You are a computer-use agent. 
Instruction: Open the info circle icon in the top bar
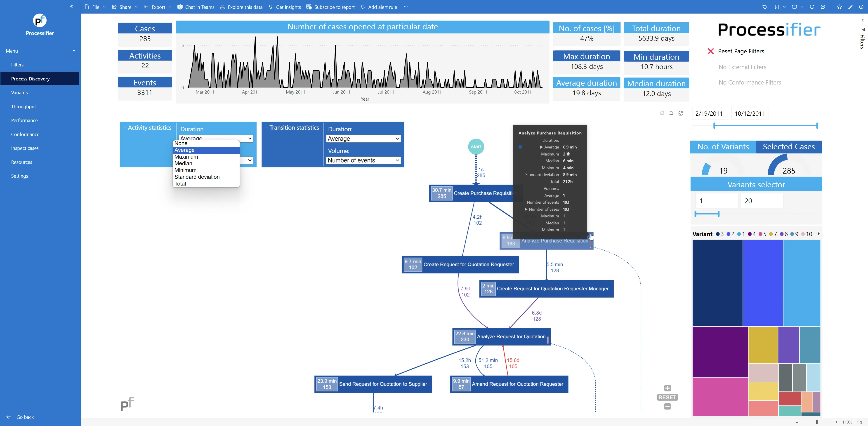click(x=861, y=7)
